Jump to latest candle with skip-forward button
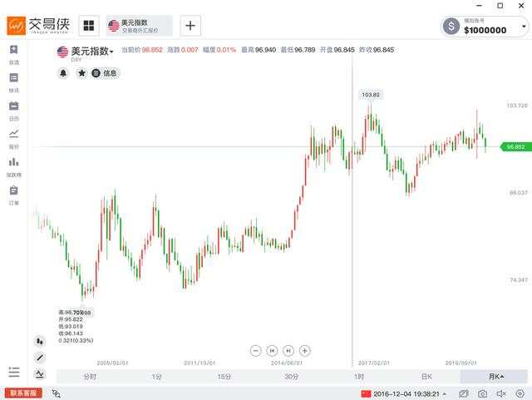 point(288,351)
